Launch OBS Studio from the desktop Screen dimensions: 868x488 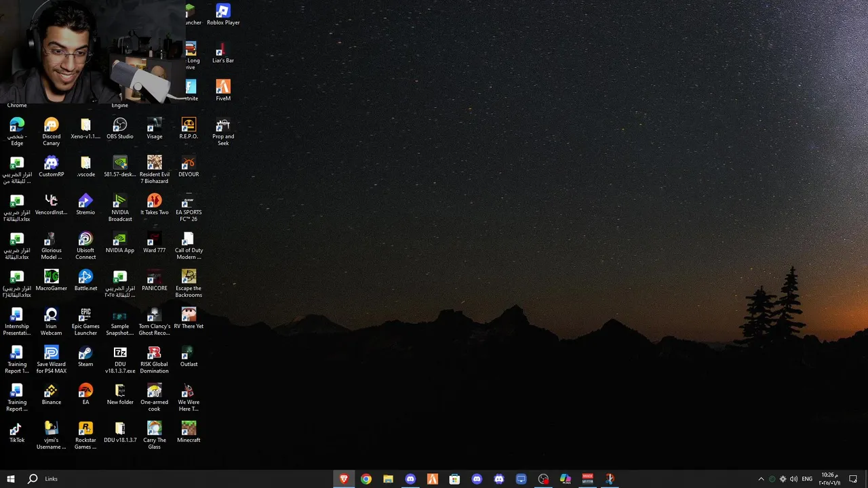[x=120, y=129]
